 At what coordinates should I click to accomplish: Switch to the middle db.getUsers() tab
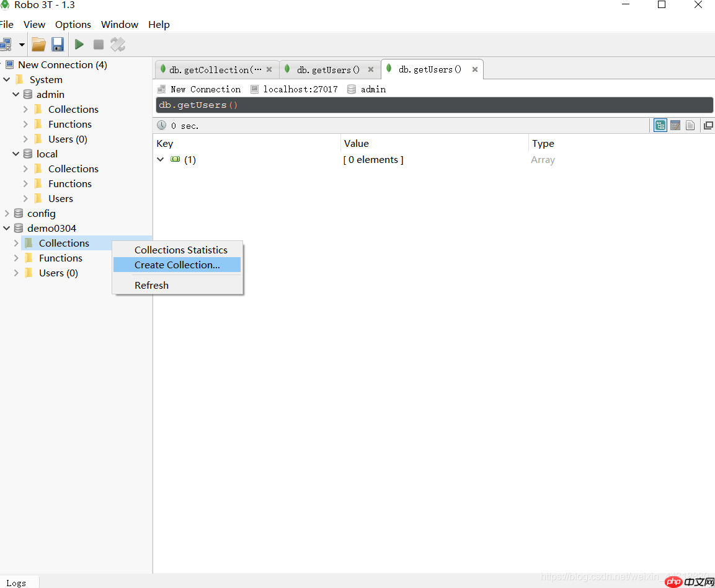click(x=327, y=70)
